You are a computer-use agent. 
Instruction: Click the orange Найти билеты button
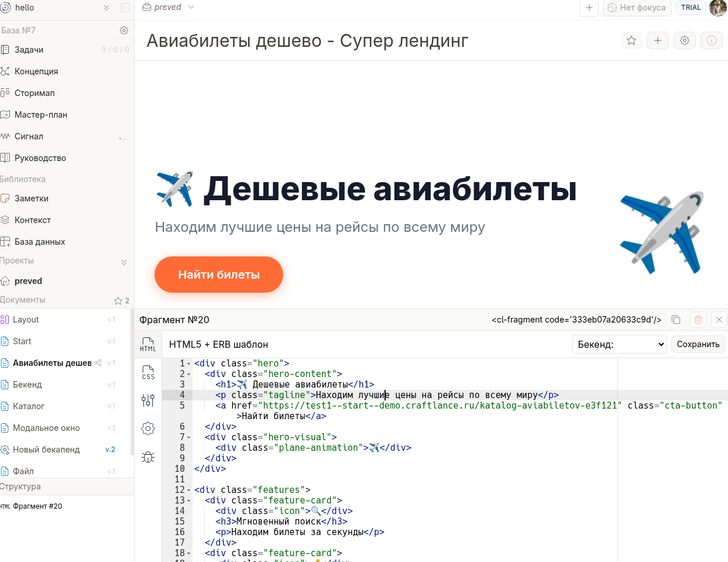(x=219, y=275)
